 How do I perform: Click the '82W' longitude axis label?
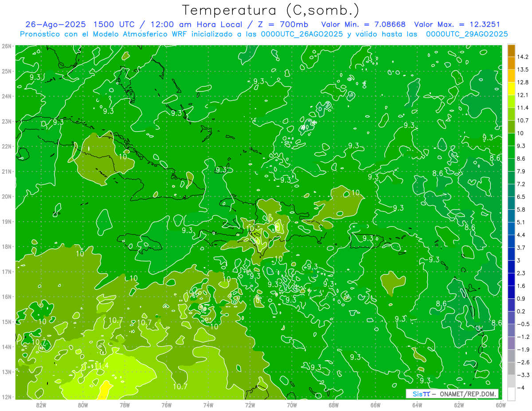[41, 405]
